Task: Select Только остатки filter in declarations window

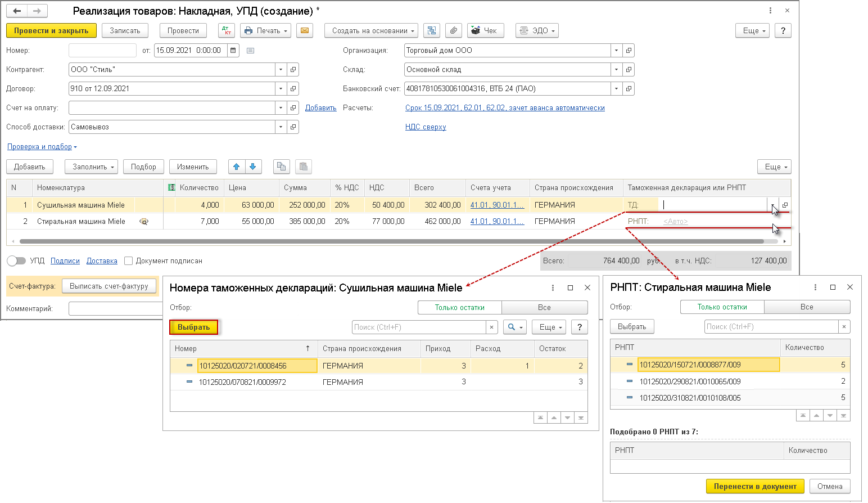Action: 460,307
